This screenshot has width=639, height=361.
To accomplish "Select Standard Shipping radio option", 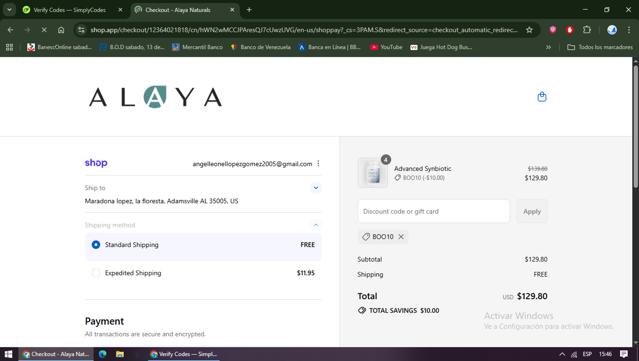I will (96, 245).
